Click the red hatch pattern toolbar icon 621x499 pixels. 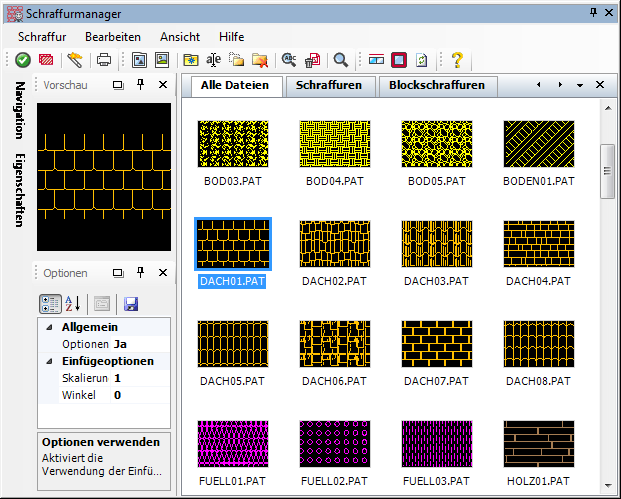[46, 60]
